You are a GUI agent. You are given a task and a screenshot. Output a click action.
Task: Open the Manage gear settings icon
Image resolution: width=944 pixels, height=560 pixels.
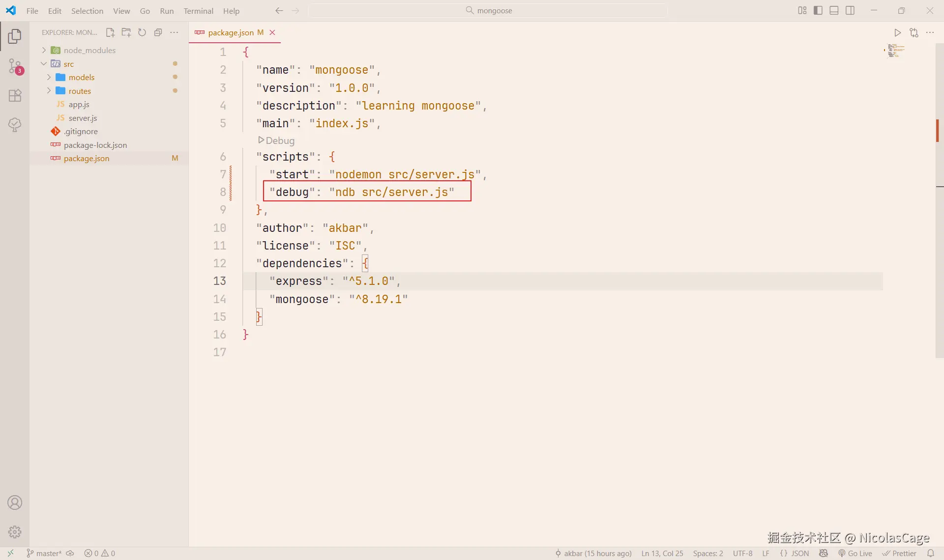(15, 532)
